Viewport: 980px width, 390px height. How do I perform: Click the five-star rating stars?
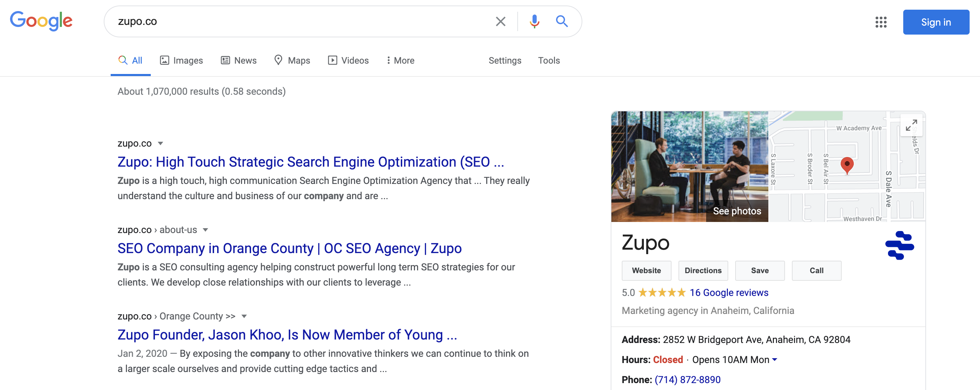click(x=662, y=292)
